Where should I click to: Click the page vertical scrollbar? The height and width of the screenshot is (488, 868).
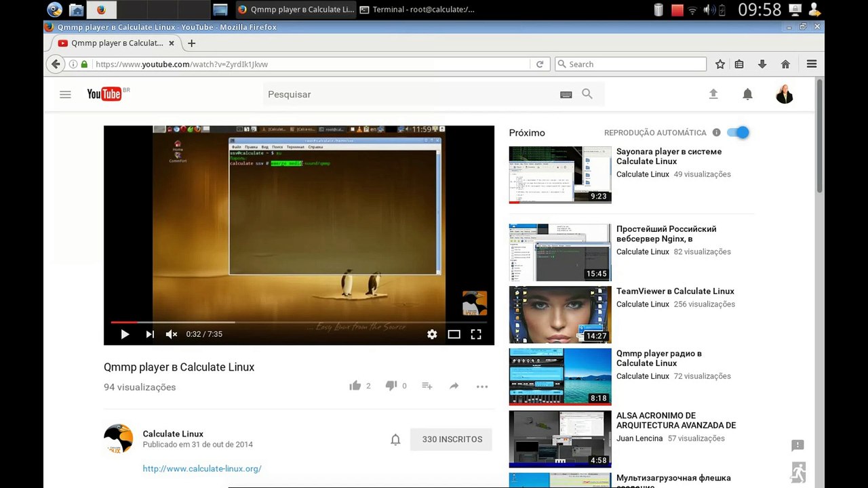coord(819,136)
